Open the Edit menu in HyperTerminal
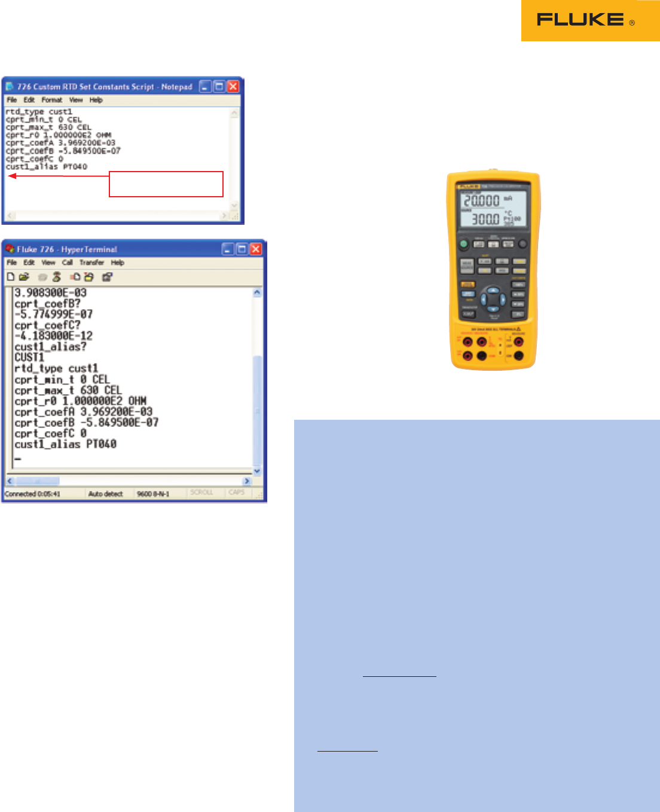 tap(29, 262)
